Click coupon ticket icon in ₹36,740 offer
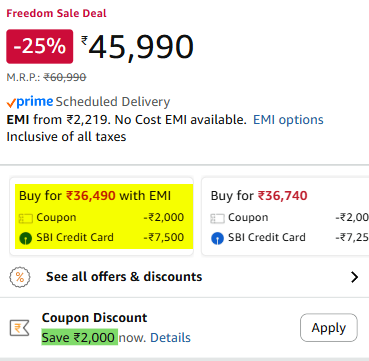The height and width of the screenshot is (361, 369). point(217,219)
